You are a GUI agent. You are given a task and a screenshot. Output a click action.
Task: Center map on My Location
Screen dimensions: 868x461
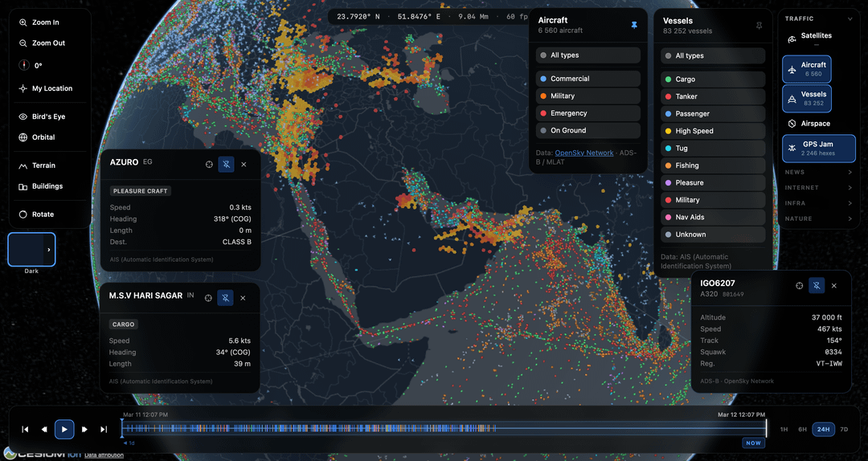[x=51, y=88]
